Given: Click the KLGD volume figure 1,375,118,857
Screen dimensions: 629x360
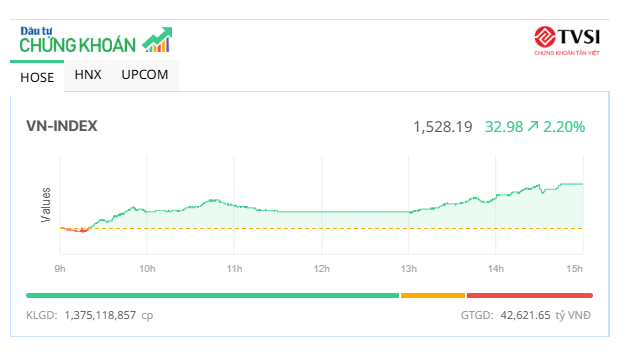Looking at the screenshot, I should (100, 315).
